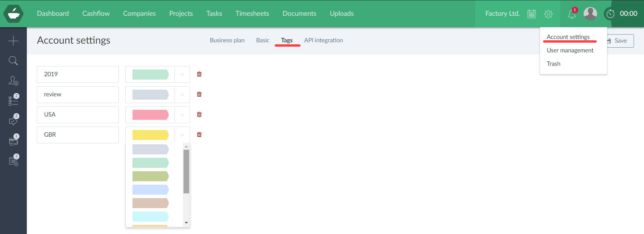Go to the Cashflow page
This screenshot has width=644, height=234.
pos(96,13)
